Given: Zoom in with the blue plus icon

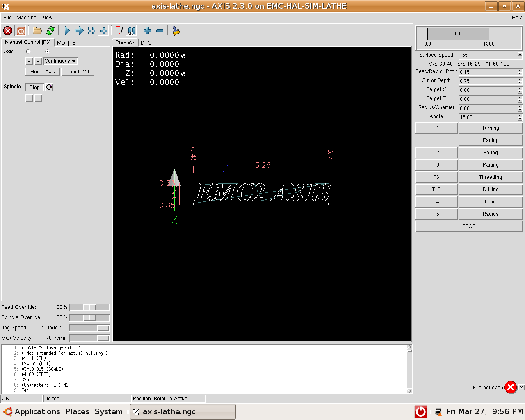Looking at the screenshot, I should click(148, 31).
